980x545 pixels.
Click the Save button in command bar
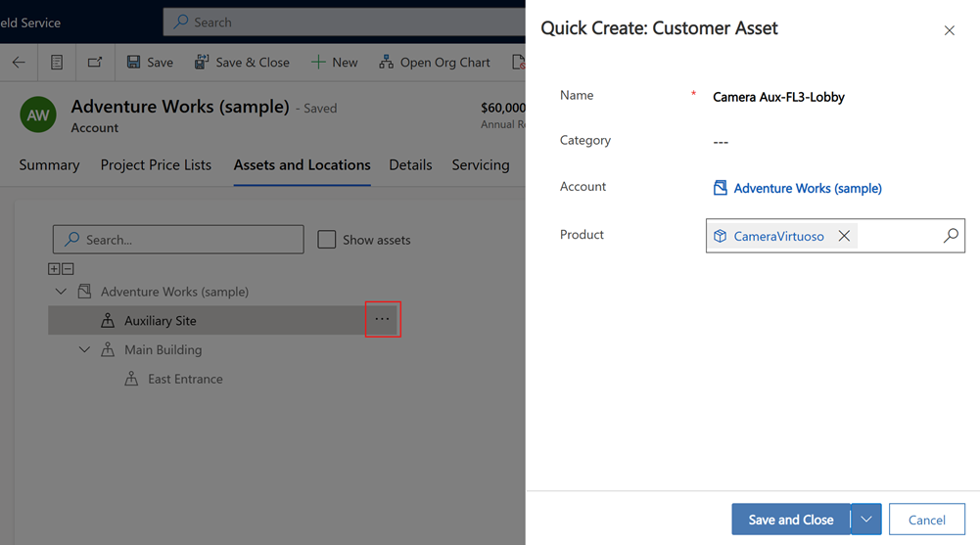point(150,63)
